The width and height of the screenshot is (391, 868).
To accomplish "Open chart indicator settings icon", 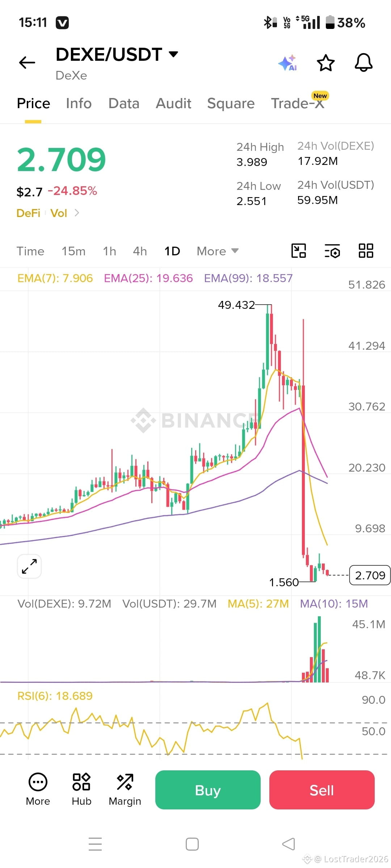I will [x=332, y=251].
